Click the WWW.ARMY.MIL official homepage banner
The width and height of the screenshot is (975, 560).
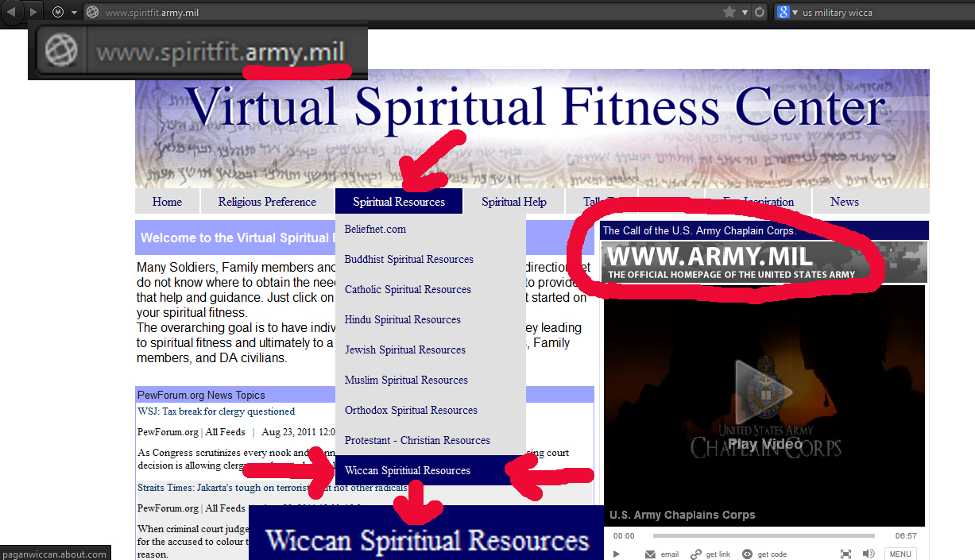(x=764, y=261)
